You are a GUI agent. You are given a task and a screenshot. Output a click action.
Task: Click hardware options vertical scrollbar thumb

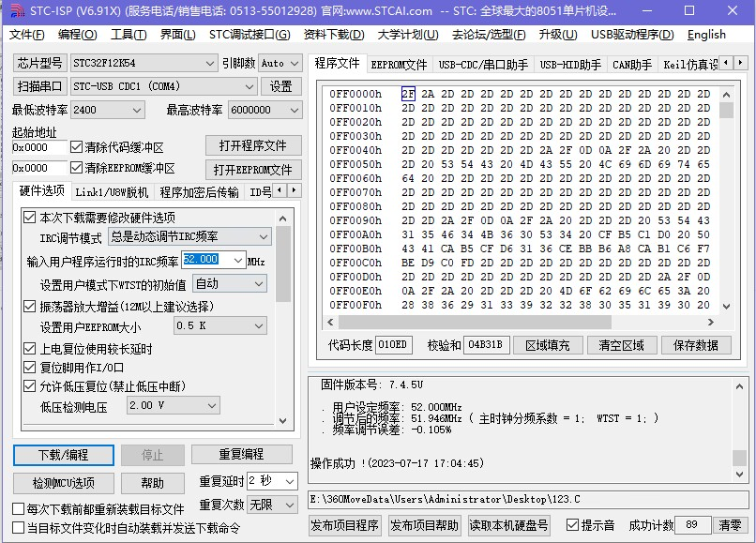[283, 264]
